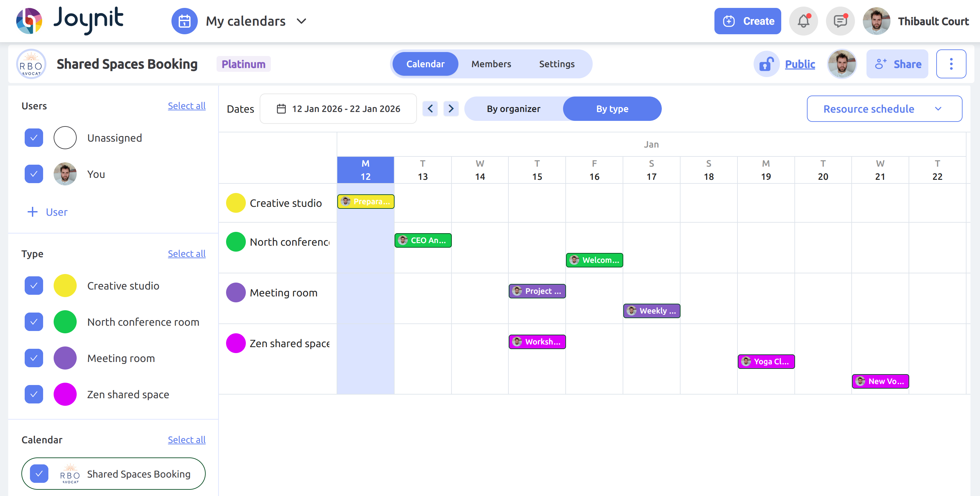Click the Meeting room purple color circle

[x=65, y=358]
